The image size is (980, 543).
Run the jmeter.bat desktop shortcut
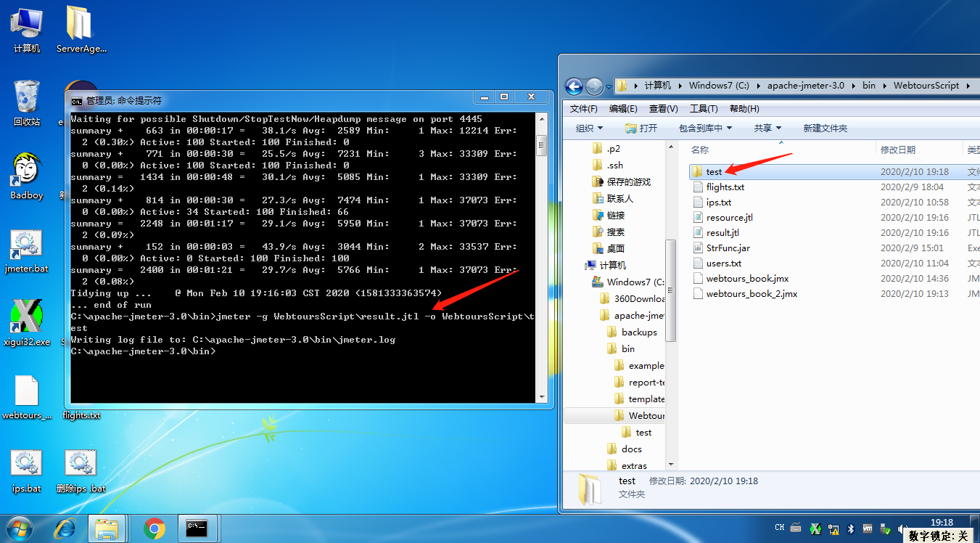[26, 251]
